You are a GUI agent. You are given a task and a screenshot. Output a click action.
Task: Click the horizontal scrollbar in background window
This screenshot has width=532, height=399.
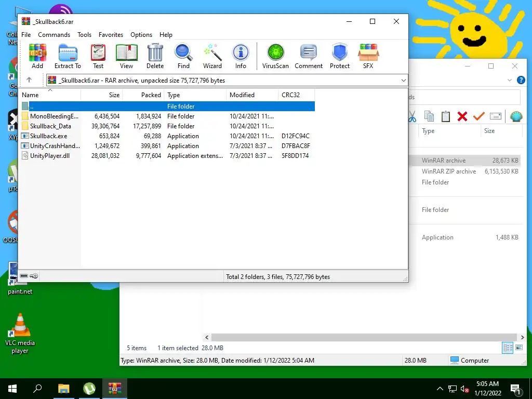364,337
